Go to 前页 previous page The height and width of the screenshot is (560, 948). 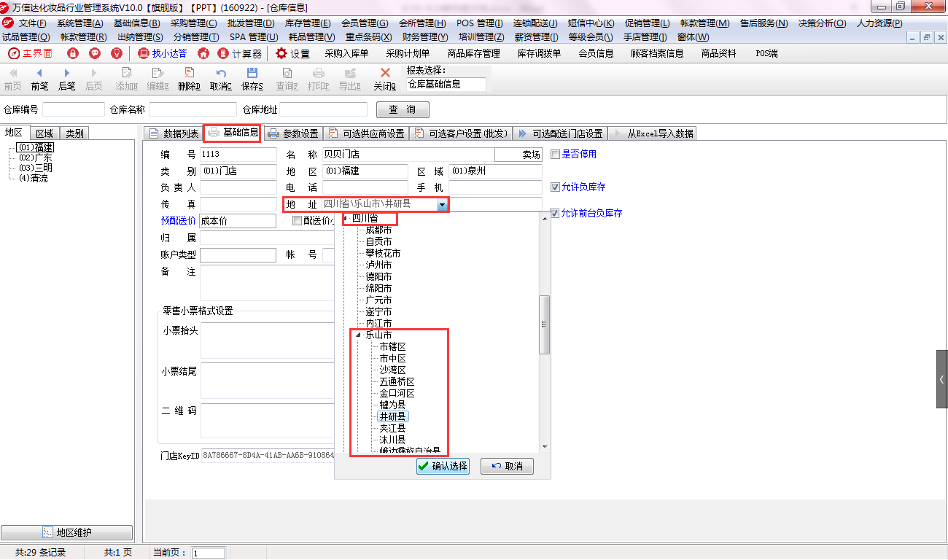click(12, 79)
